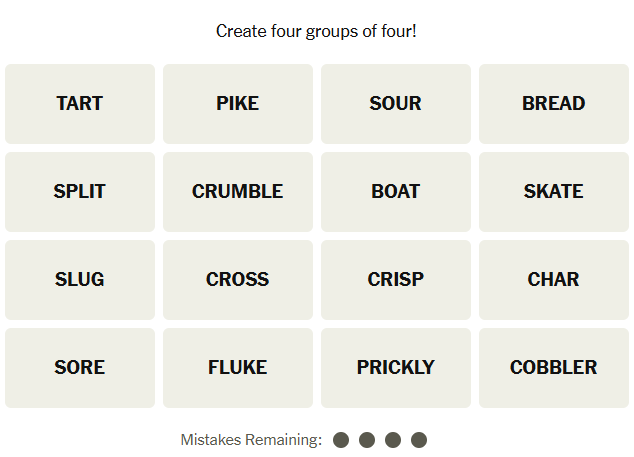The height and width of the screenshot is (457, 634).
Task: Choose the BREAD word tile
Action: point(554,104)
